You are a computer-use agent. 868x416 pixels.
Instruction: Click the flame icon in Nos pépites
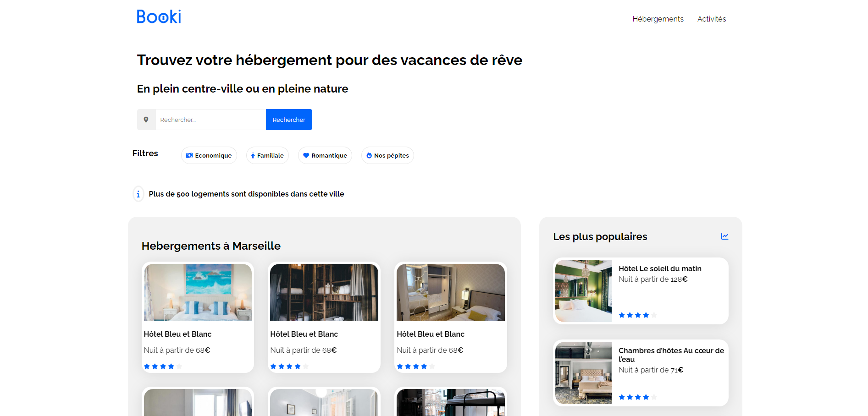point(369,156)
